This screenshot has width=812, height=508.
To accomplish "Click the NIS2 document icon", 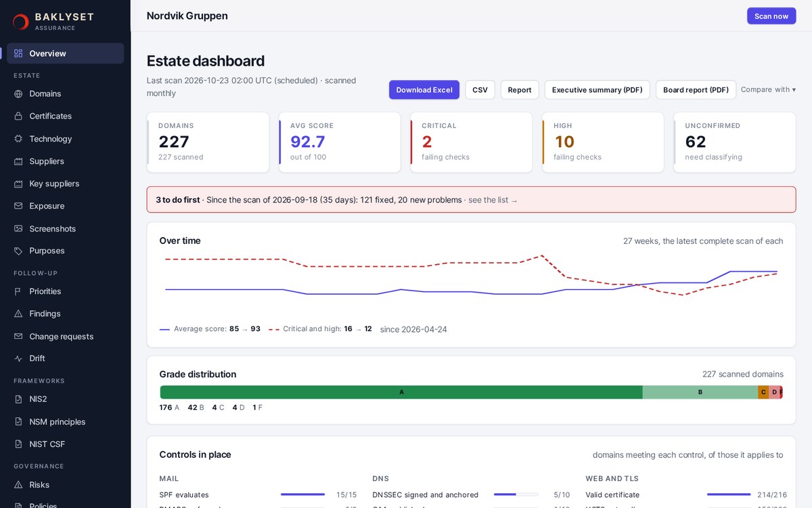I will 18,399.
